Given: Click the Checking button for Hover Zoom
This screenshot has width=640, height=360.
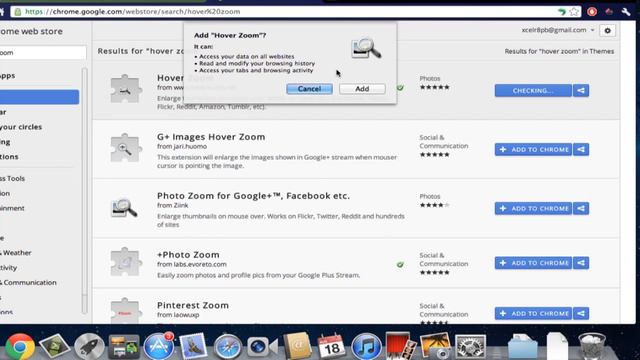Looking at the screenshot, I should pyautogui.click(x=533, y=91).
